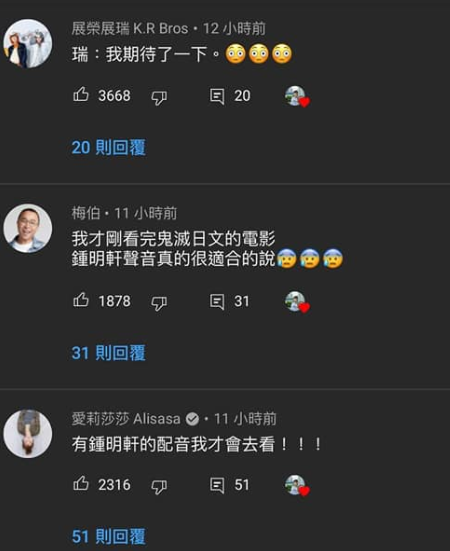Open 展榮展瑞 K.R Bros channel name
Image resolution: width=450 pixels, height=551 pixels.
(130, 28)
